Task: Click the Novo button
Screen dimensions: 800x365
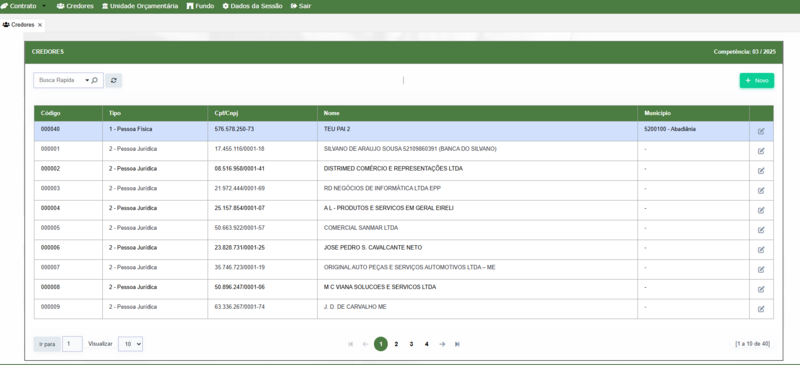Action: pyautogui.click(x=757, y=81)
